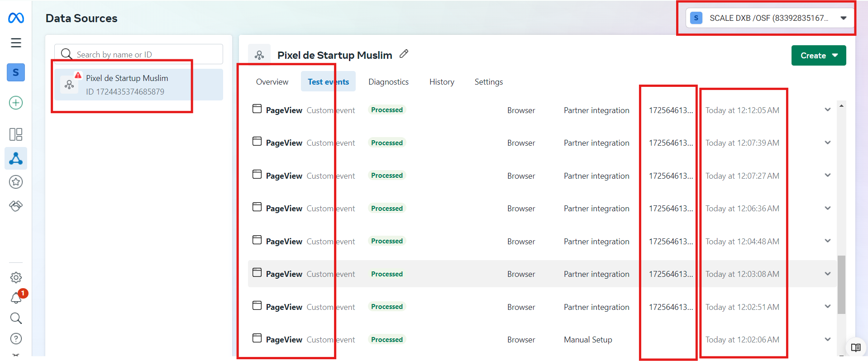Click the "Today at 12:02:51 AM" timestamp
The width and height of the screenshot is (868, 361).
pos(742,307)
